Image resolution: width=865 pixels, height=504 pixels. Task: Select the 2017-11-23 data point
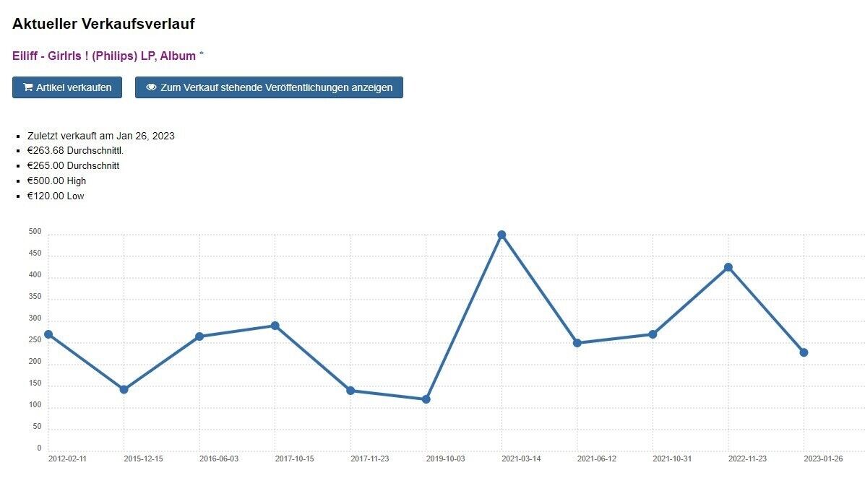tap(351, 391)
